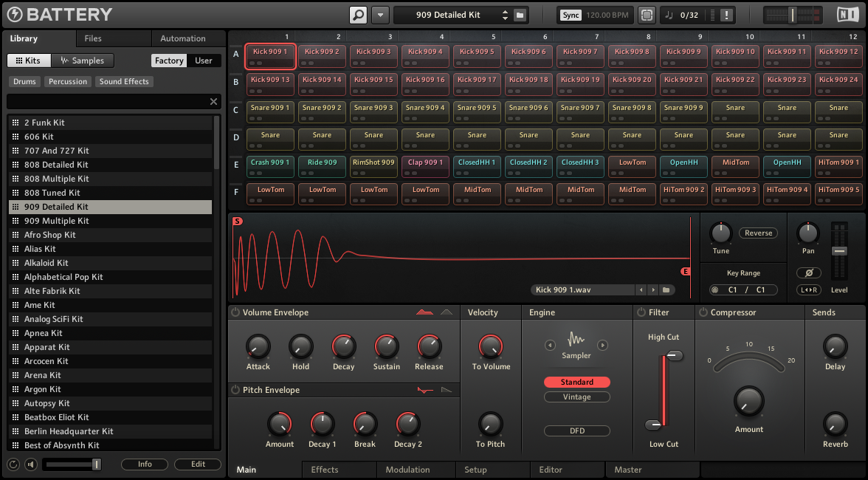Viewport: 868px width, 480px height.
Task: Click the High Cut filter slider handle
Action: tap(675, 355)
